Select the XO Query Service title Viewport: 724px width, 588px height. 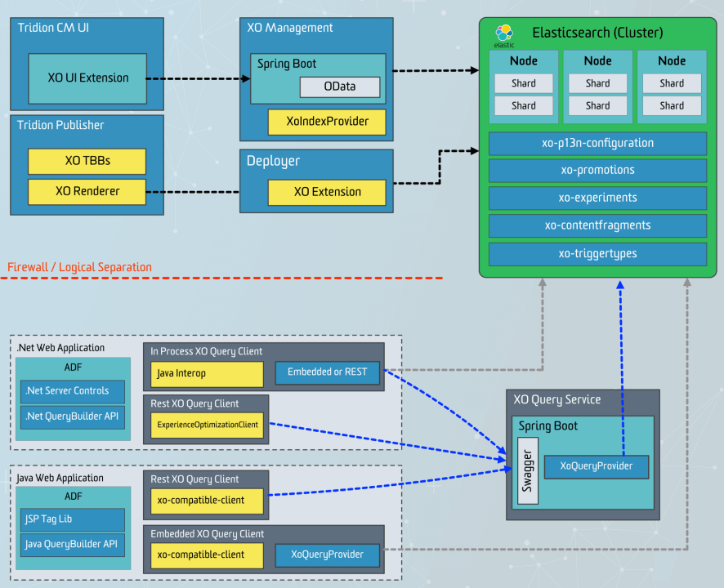tap(556, 399)
